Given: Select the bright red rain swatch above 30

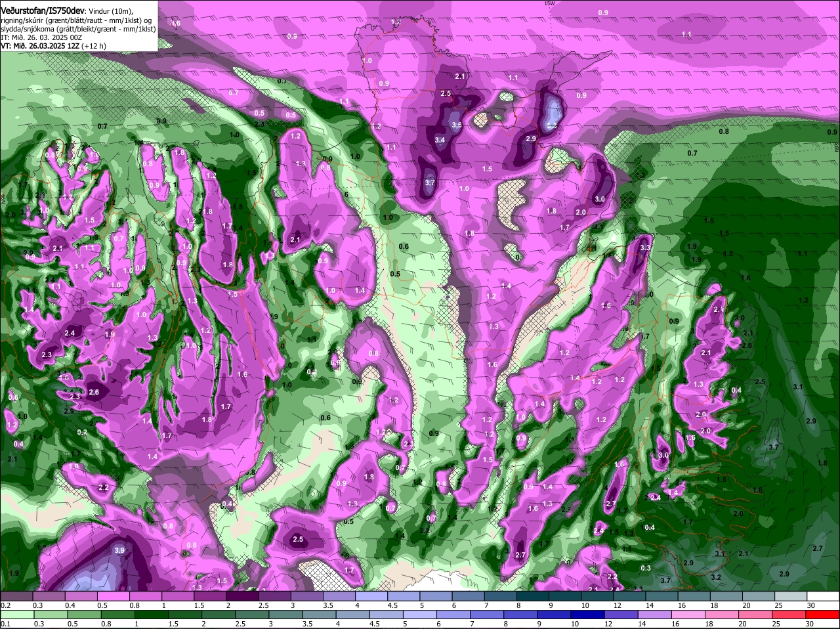Looking at the screenshot, I should [822, 615].
